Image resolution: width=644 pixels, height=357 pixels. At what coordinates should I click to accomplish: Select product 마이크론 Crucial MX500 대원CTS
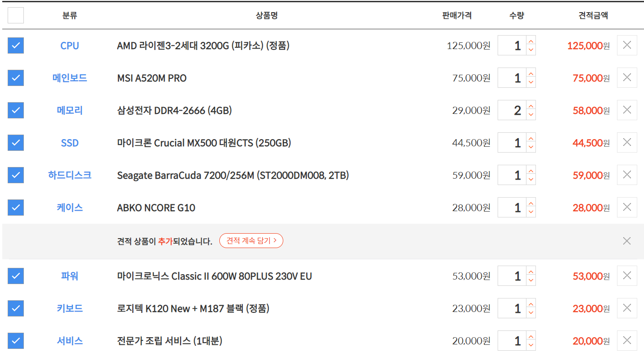pyautogui.click(x=204, y=143)
